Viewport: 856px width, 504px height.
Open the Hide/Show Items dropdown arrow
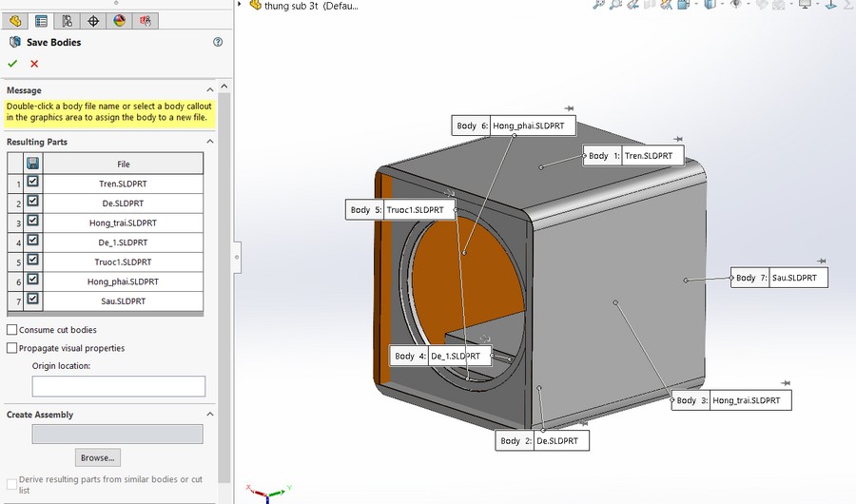pyautogui.click(x=749, y=5)
